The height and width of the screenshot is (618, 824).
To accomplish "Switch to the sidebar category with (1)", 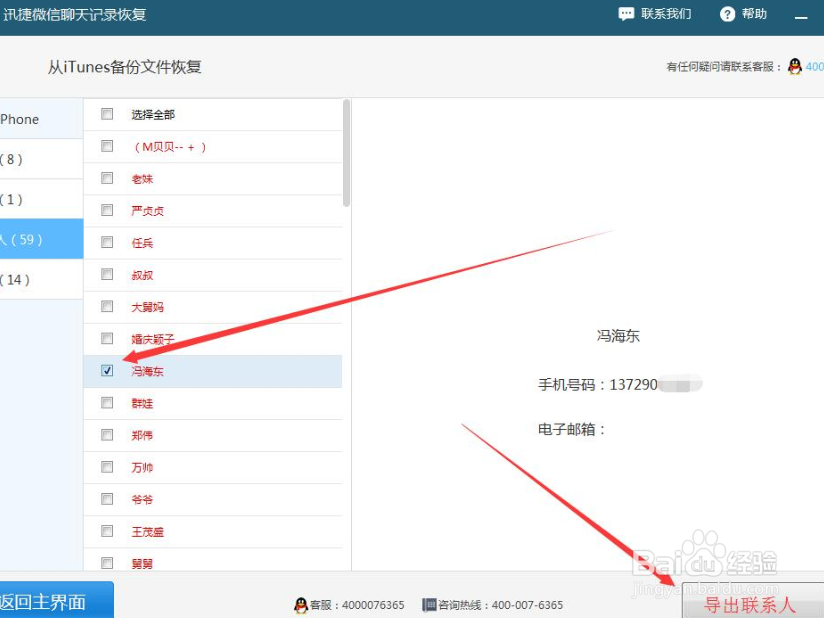I will 42,199.
